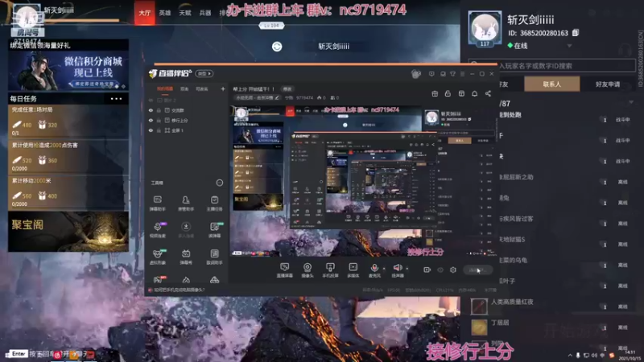Image resolution: width=644 pixels, height=362 pixels.
Task: Open the hamburger menu in 直播伴侣 title bar
Action: coord(462,74)
